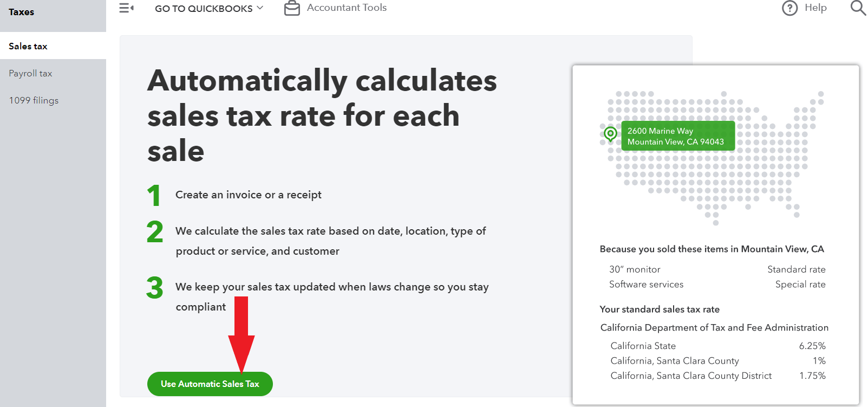This screenshot has height=407, width=868.
Task: Collapse the GO TO QUICKBOOKS chevron
Action: pyautogui.click(x=259, y=8)
